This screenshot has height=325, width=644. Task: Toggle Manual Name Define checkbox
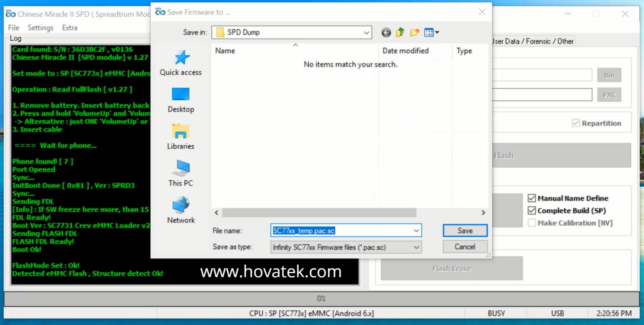(532, 198)
